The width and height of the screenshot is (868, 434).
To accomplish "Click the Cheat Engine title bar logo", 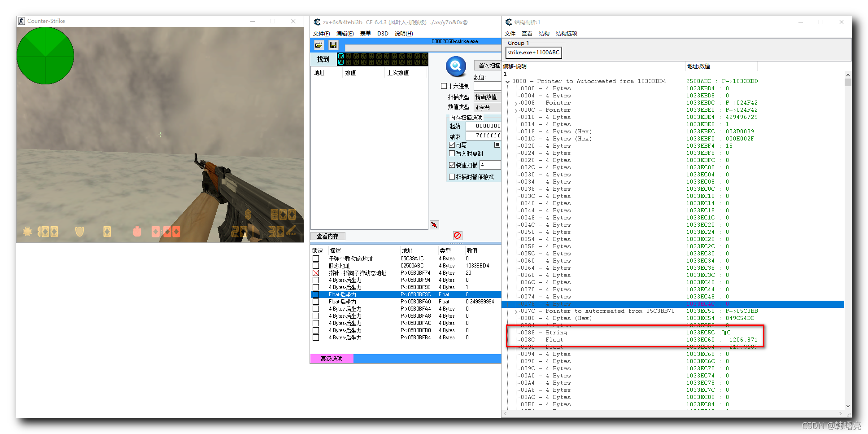I will [x=317, y=22].
